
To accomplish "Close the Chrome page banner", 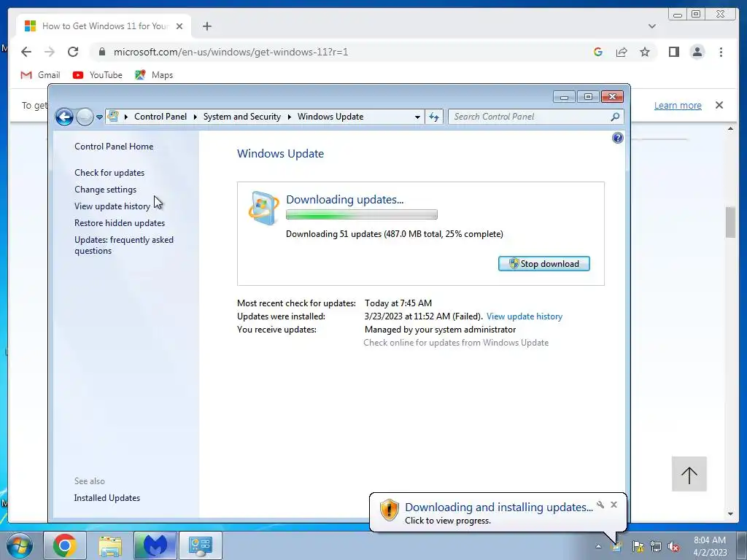I will coord(719,105).
